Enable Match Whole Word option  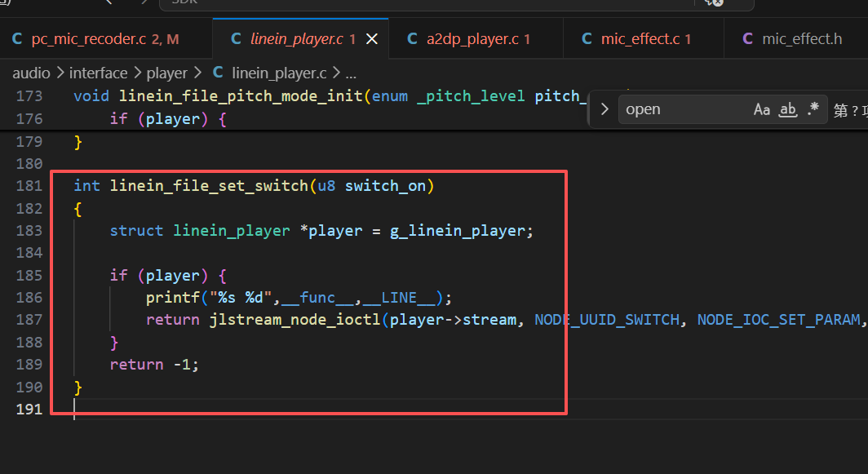(788, 109)
